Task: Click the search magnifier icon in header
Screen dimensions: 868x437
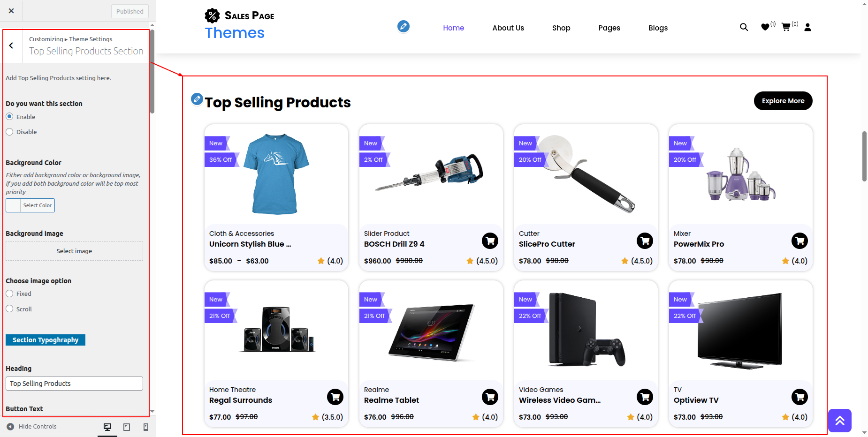Action: tap(744, 27)
